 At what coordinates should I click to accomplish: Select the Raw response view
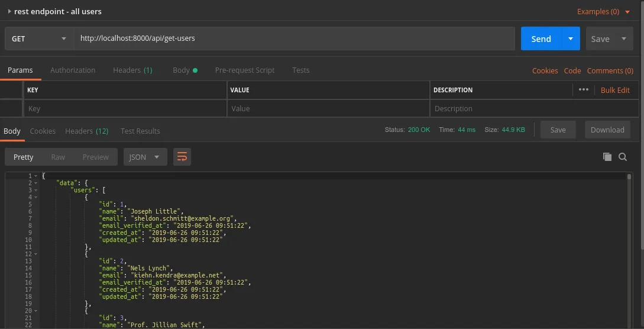[58, 157]
